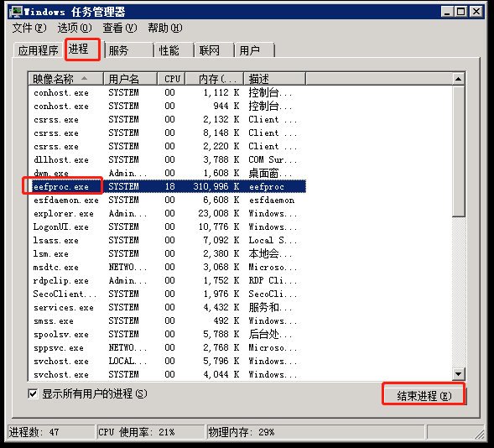
Task: Click the process list scrollbar thumb
Action: pos(459,151)
